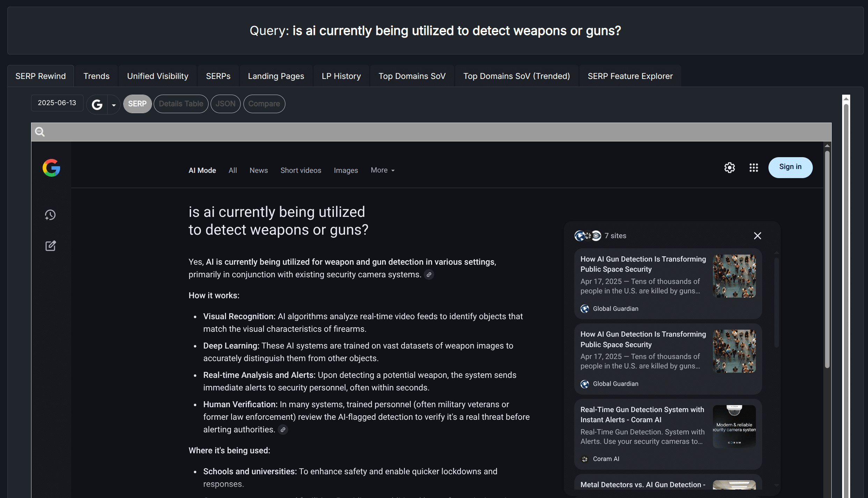Expand the More search filters menu
The width and height of the screenshot is (868, 498).
pos(382,170)
